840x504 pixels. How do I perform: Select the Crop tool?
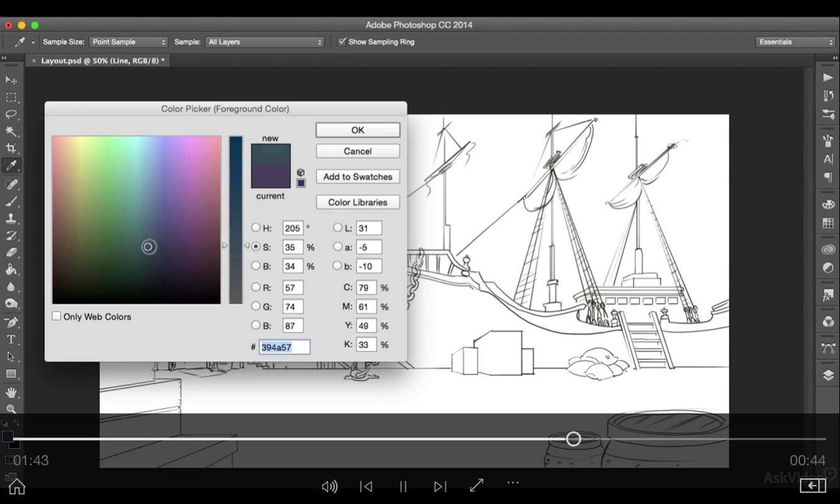(x=11, y=148)
